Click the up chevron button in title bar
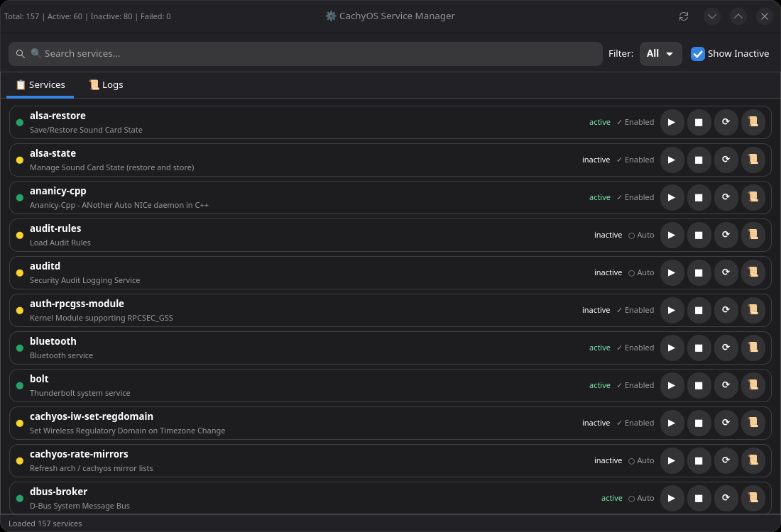Viewport: 781px width, 532px height. point(738,16)
